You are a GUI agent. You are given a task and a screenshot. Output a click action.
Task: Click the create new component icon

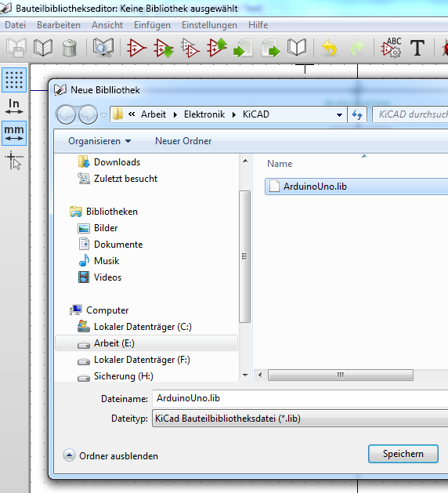[x=136, y=48]
